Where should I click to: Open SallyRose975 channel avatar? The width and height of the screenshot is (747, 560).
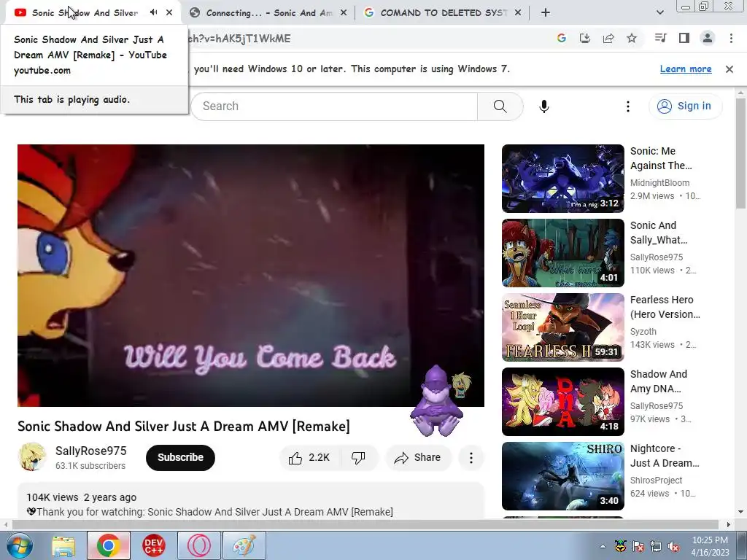tap(32, 457)
